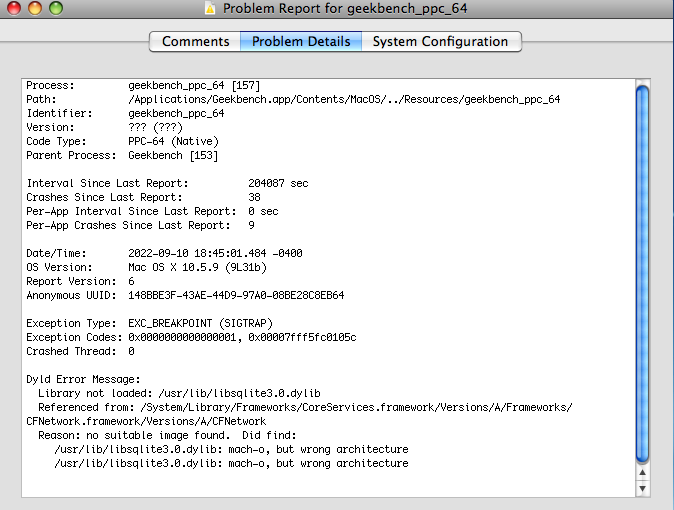This screenshot has width=674, height=510.
Task: Switch to the Comments tab
Action: pos(195,41)
